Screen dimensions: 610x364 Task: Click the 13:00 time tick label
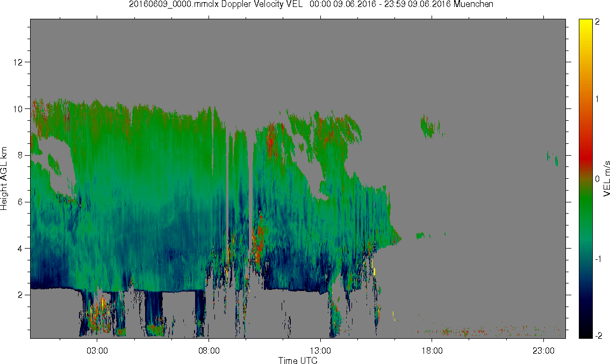pos(320,351)
